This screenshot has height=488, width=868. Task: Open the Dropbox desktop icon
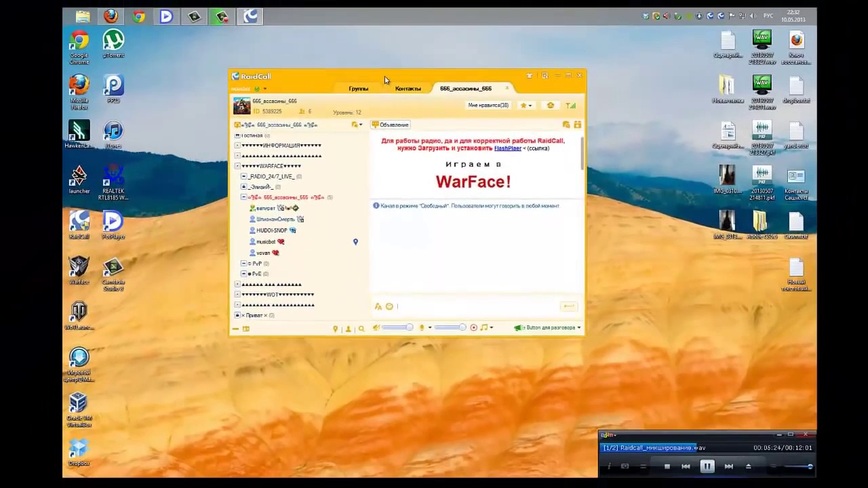[x=79, y=453]
